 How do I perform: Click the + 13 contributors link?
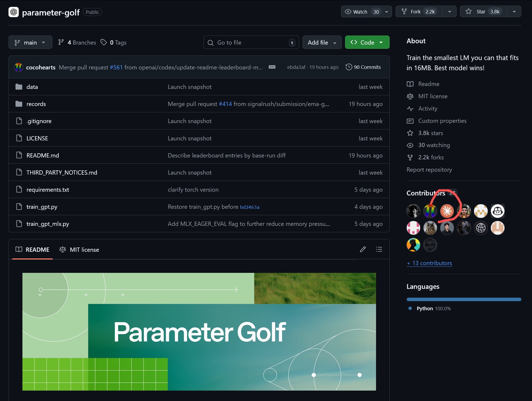coord(429,263)
